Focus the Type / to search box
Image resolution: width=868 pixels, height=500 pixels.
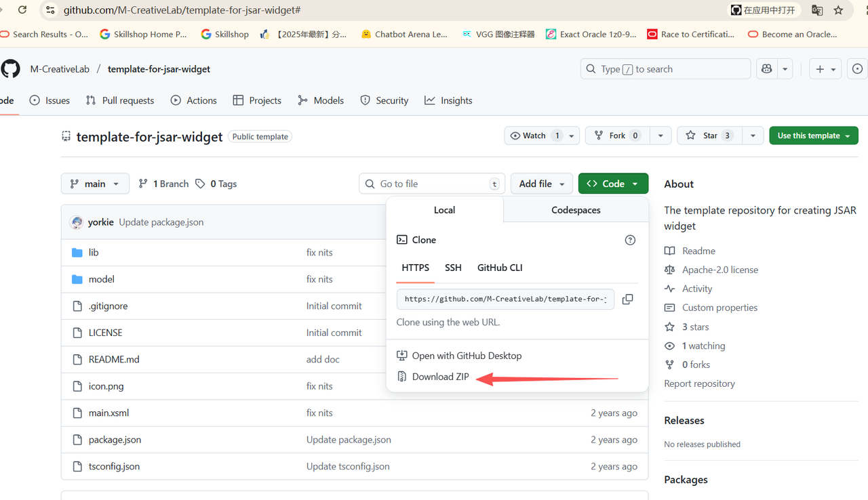click(x=665, y=69)
